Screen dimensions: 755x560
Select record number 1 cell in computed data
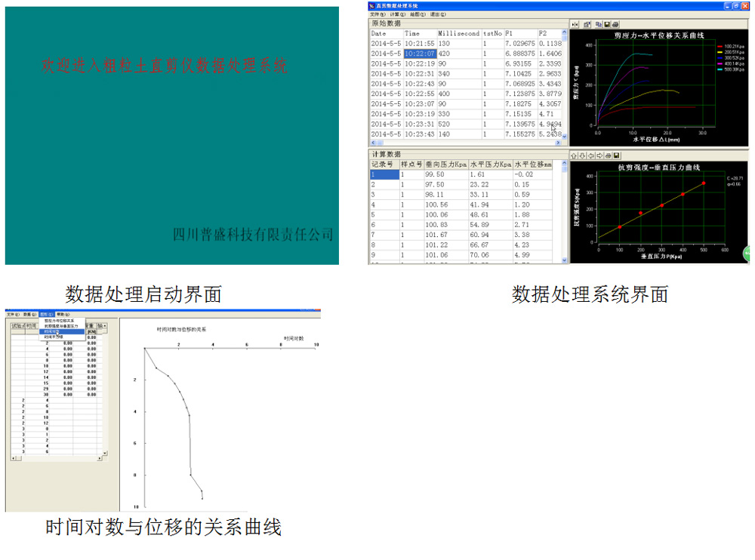coord(385,174)
